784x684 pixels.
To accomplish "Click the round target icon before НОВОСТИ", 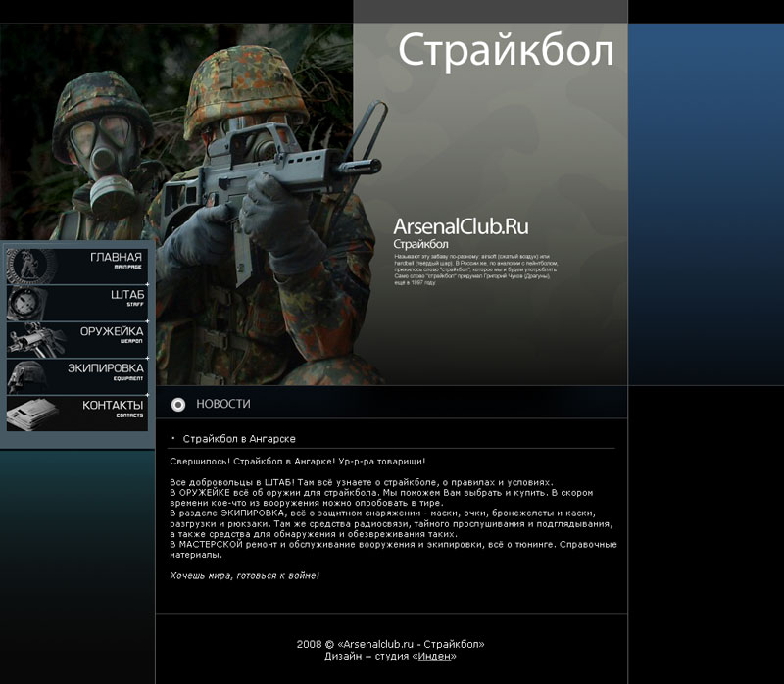I will pyautogui.click(x=178, y=403).
